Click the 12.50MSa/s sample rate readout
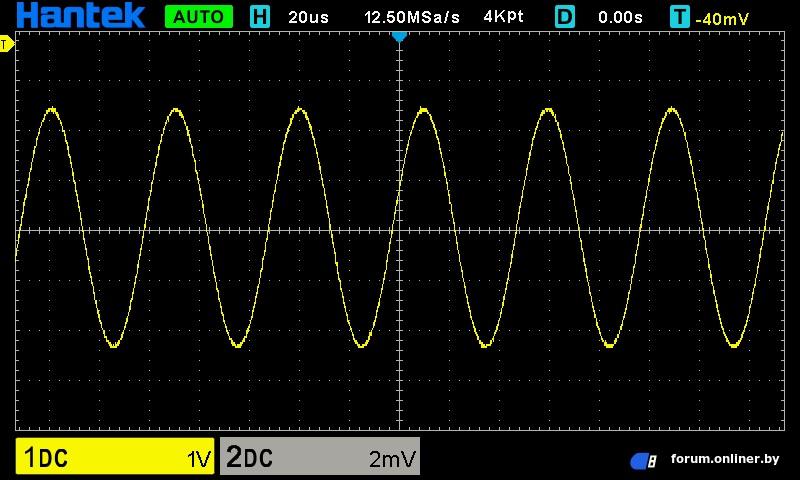 tap(412, 17)
